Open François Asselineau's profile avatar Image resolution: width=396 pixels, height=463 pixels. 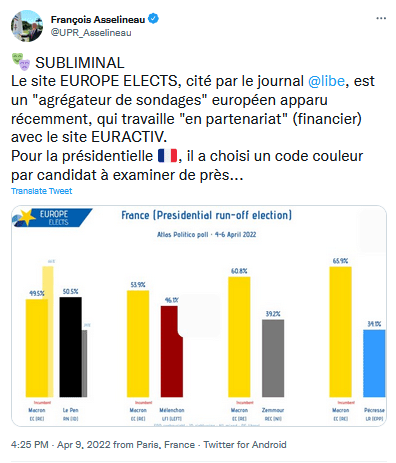pos(27,26)
